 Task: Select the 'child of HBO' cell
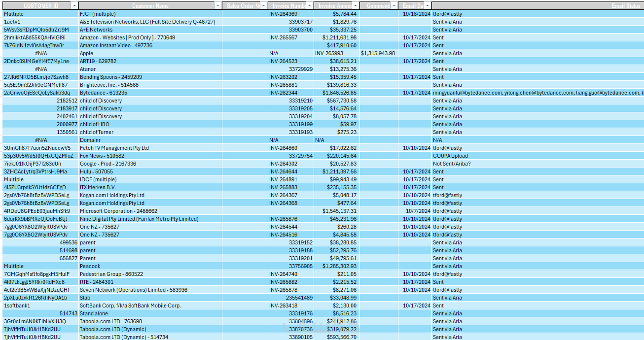pos(150,124)
